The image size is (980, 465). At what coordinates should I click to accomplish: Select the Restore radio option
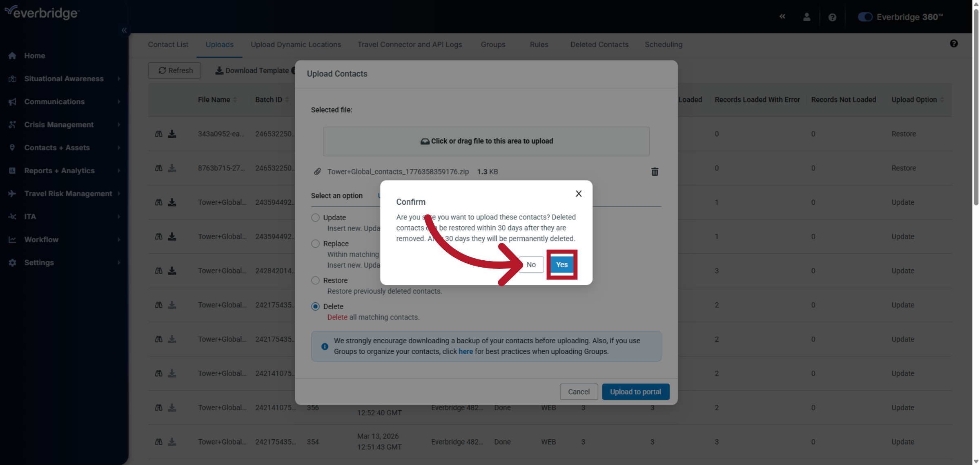coord(315,280)
